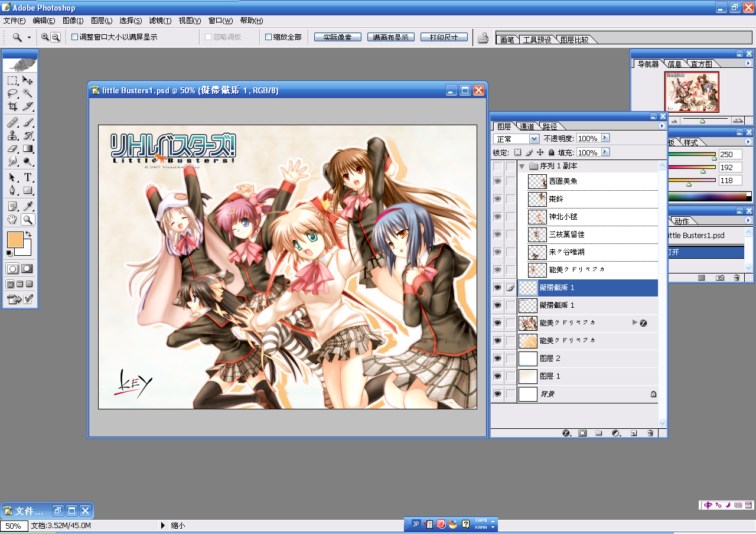The height and width of the screenshot is (534, 756).
Task: Click zoom-in magnifier in options bar
Action: tap(45, 37)
